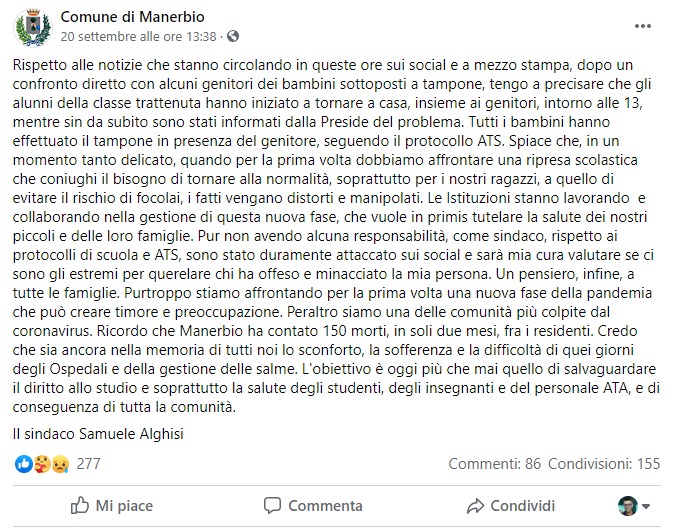View the 155 Condivisioni shares list
Screen dimensions: 674x528
[604, 464]
